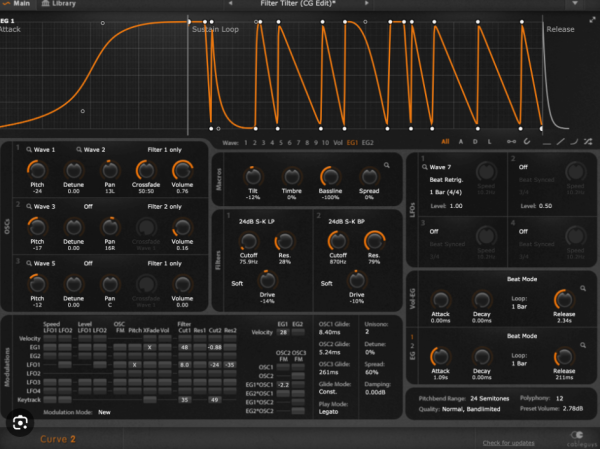Enable the All envelope stage filter
600x449 pixels.
tap(445, 143)
